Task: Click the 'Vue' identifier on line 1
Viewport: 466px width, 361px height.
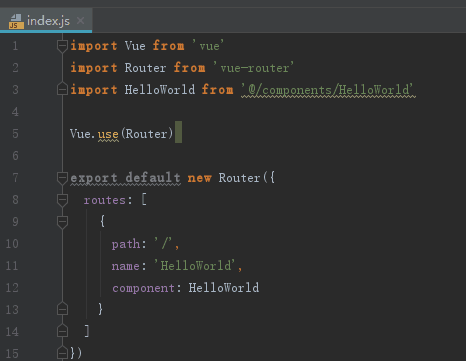Action: [135, 46]
